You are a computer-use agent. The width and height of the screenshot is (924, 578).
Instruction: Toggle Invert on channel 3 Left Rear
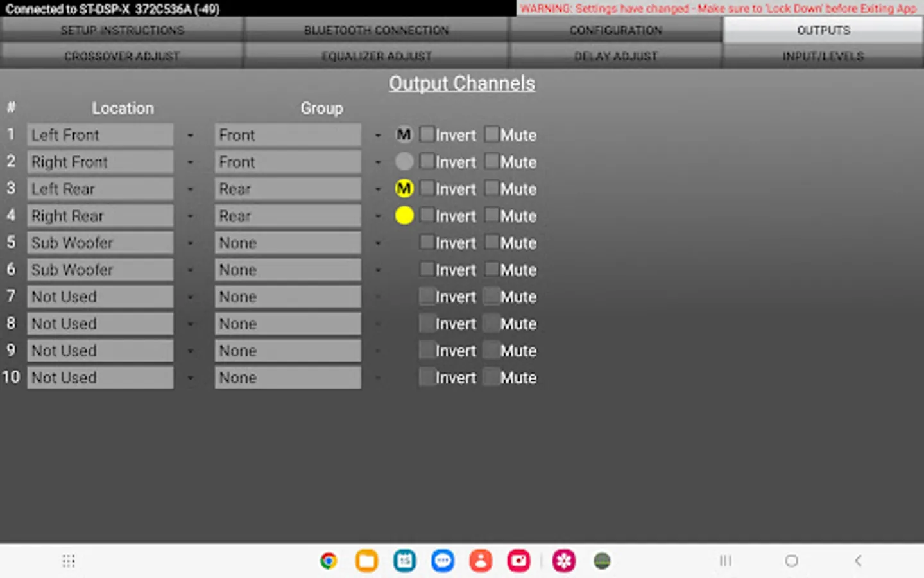coord(427,188)
